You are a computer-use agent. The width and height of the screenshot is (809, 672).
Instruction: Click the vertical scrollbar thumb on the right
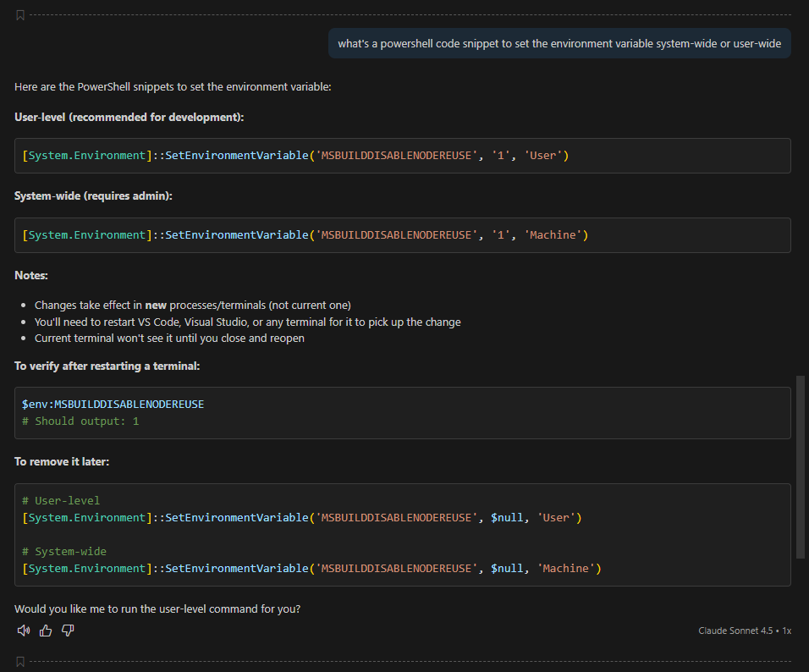[801, 467]
